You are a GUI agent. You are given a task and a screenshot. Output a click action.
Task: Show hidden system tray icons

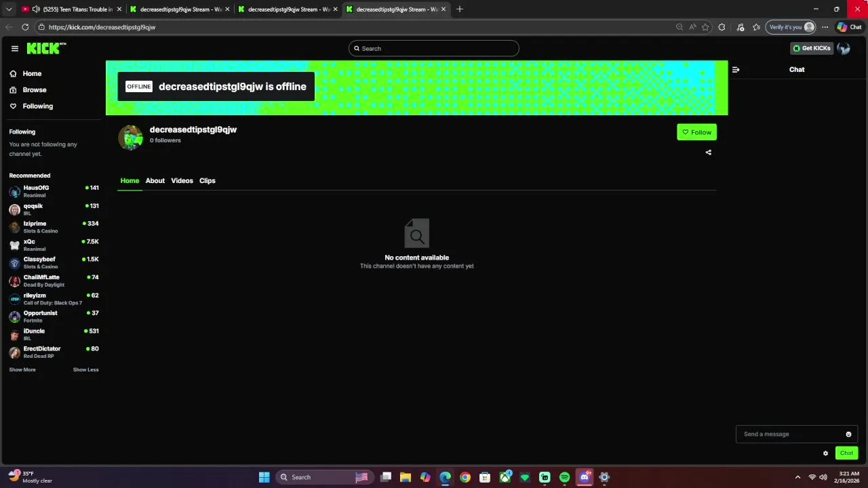click(797, 477)
